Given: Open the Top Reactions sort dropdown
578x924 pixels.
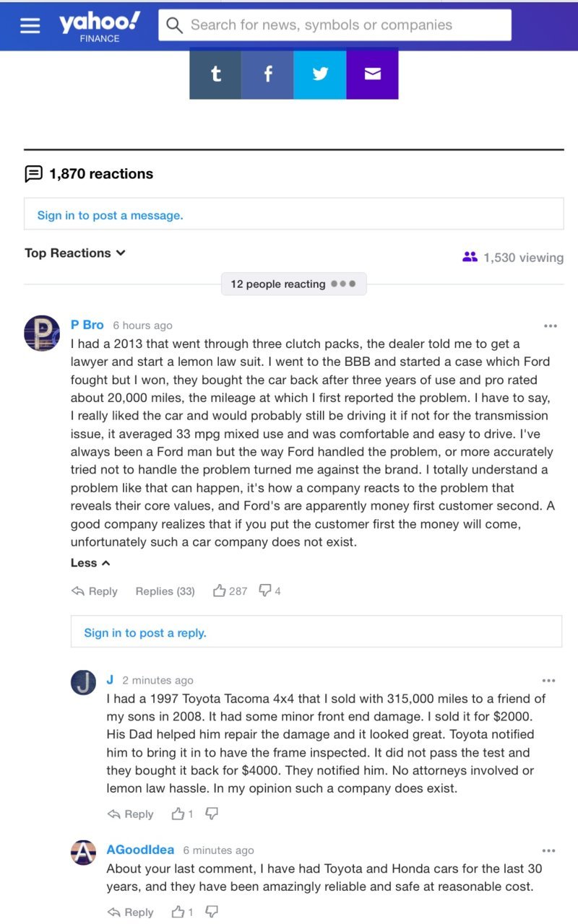Looking at the screenshot, I should pyautogui.click(x=75, y=253).
